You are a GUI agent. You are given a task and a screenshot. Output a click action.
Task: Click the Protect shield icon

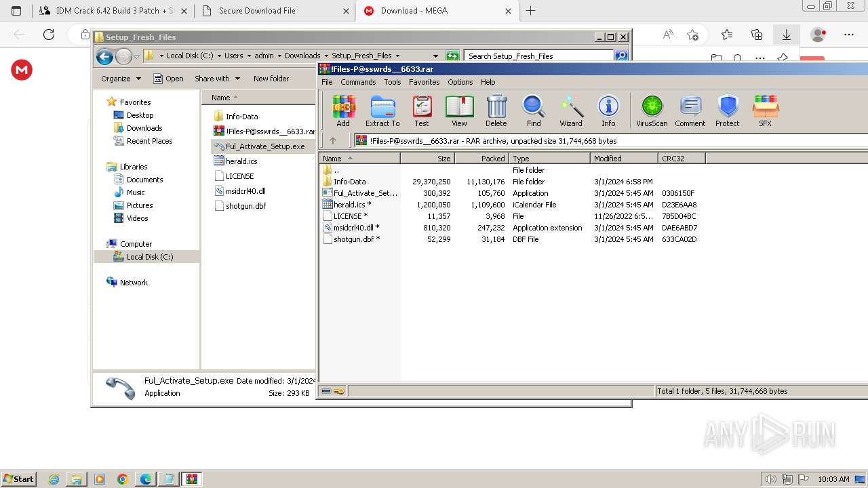pyautogui.click(x=728, y=110)
